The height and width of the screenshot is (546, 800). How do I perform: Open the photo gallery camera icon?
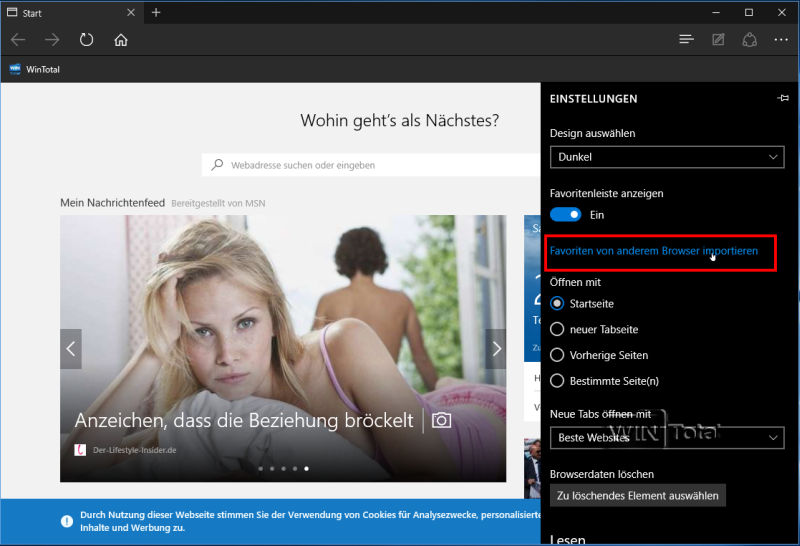(441, 420)
